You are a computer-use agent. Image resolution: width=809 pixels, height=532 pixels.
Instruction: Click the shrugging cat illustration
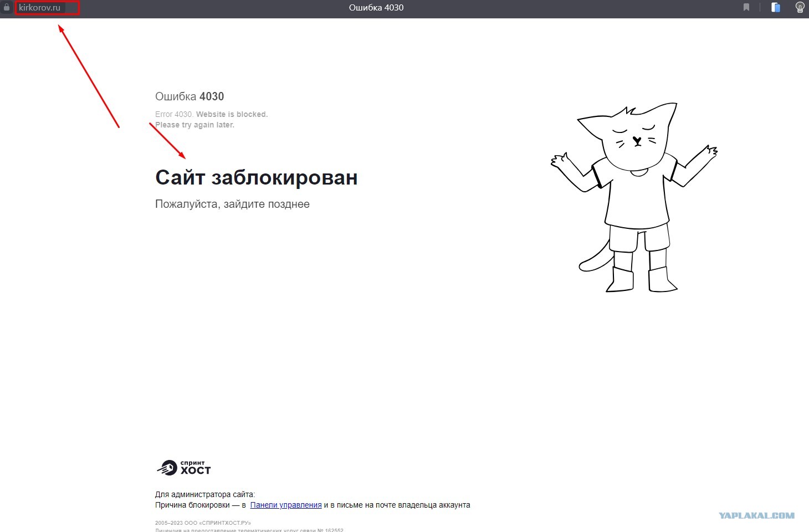coord(634,197)
